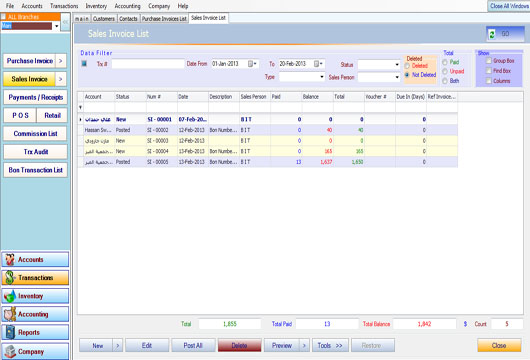Image resolution: width=530 pixels, height=360 pixels.
Task: Enable the Columns checkbox
Action: click(488, 81)
